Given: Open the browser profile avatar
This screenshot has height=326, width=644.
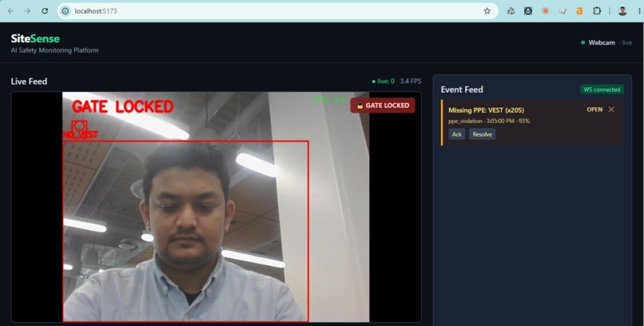Looking at the screenshot, I should [x=622, y=11].
